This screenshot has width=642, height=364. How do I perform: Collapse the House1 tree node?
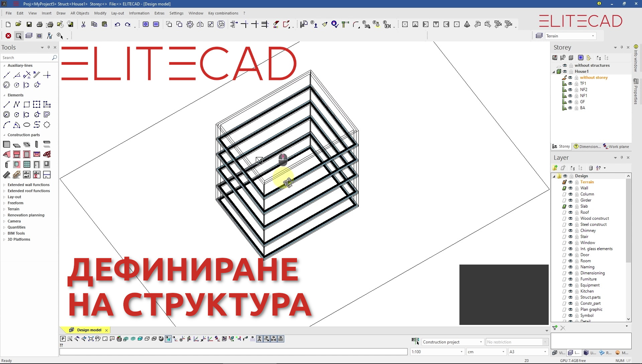[x=554, y=71]
